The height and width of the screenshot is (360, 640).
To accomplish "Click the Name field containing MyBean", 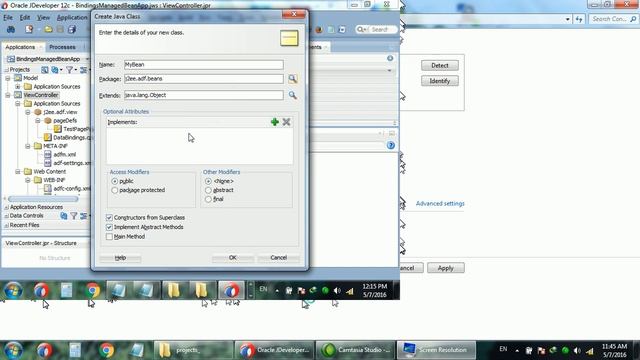I will pos(203,64).
